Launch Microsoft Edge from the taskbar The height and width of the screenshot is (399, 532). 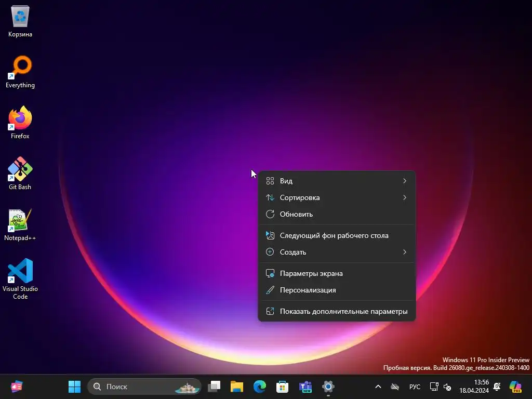[260, 387]
